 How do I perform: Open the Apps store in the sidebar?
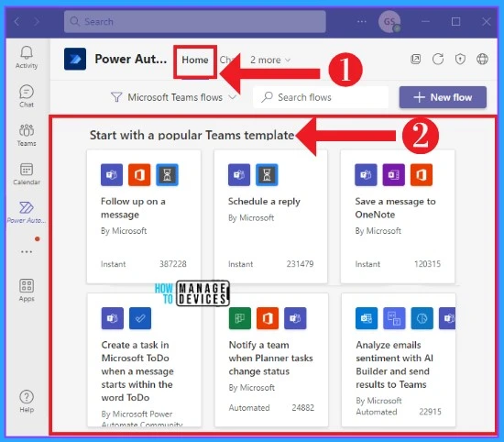[x=27, y=290]
